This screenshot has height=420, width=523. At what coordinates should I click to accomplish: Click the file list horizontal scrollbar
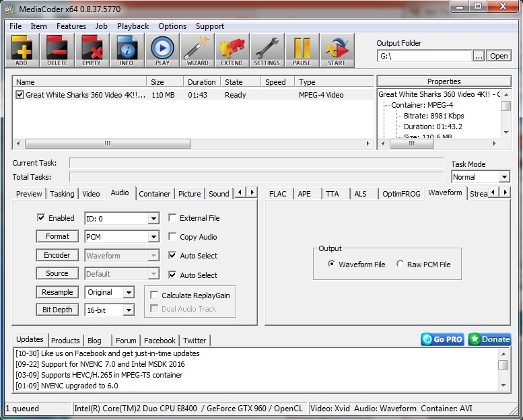tap(108, 144)
